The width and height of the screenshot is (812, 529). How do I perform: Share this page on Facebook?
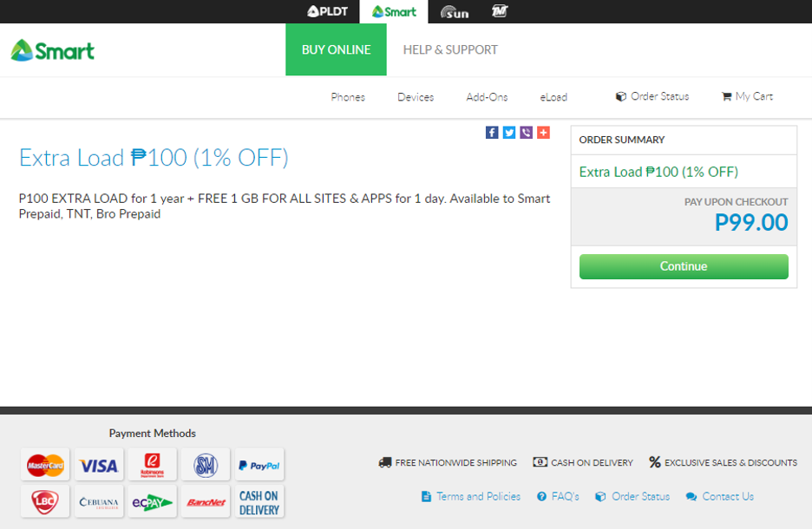click(492, 133)
